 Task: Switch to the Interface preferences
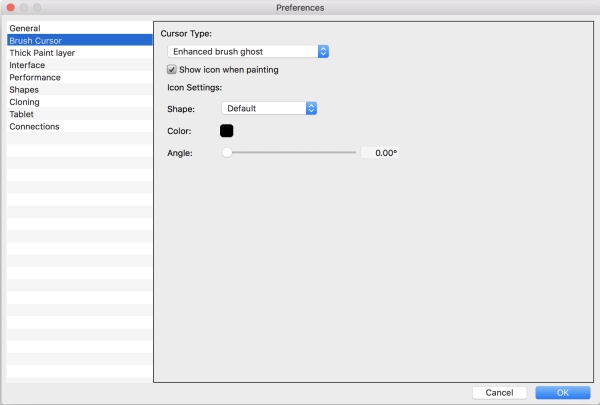point(28,65)
